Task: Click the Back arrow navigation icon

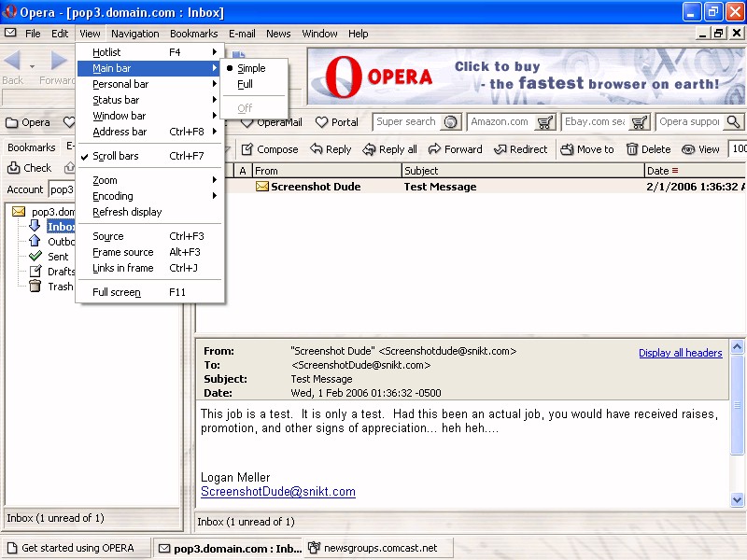Action: pos(12,61)
